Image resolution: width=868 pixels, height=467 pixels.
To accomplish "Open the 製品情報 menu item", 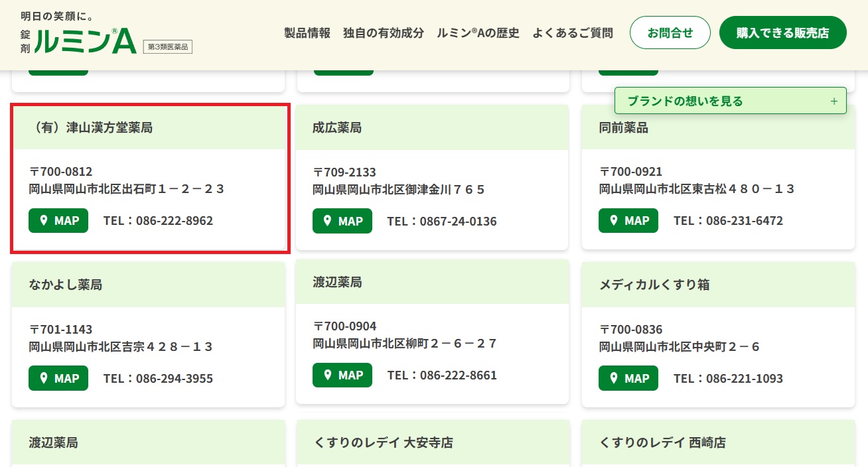I will pyautogui.click(x=307, y=33).
